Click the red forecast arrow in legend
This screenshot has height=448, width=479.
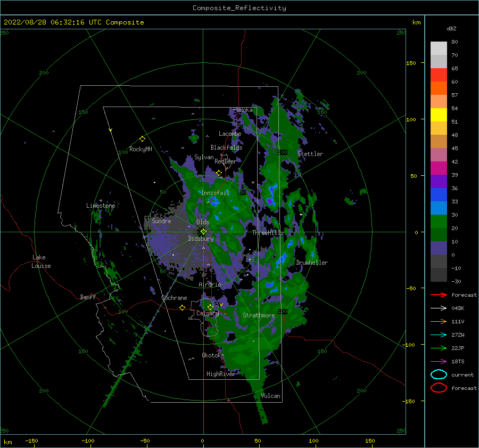point(439,295)
